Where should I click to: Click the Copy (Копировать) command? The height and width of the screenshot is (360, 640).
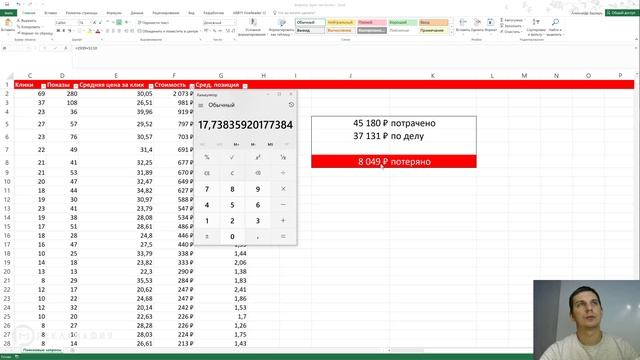29,27
